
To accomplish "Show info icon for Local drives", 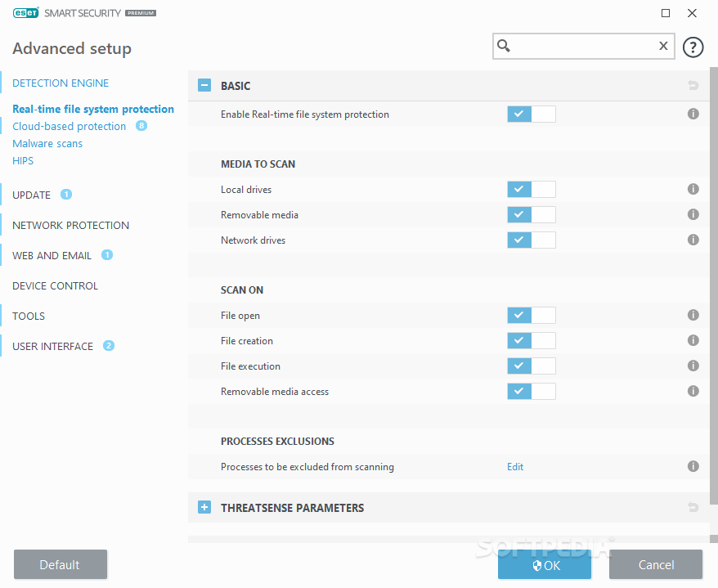I will (x=693, y=189).
